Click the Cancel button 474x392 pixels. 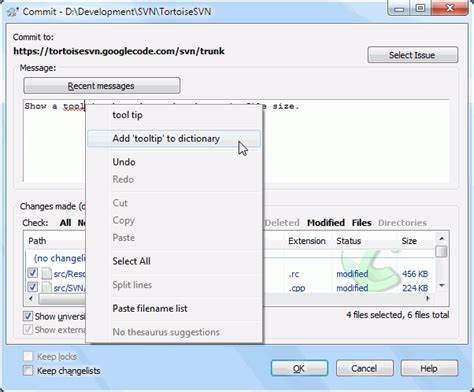[x=365, y=369]
